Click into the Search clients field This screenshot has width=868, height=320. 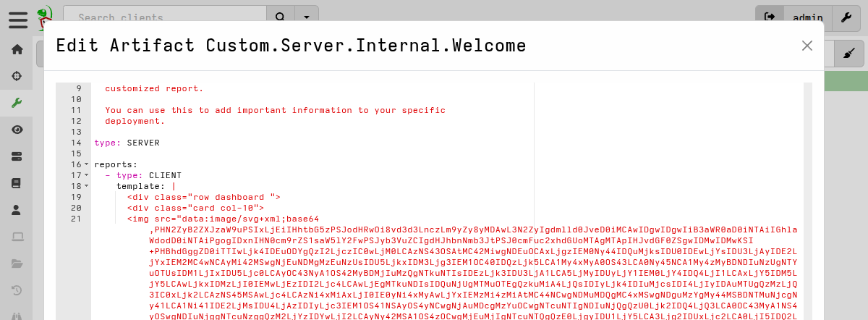click(165, 17)
